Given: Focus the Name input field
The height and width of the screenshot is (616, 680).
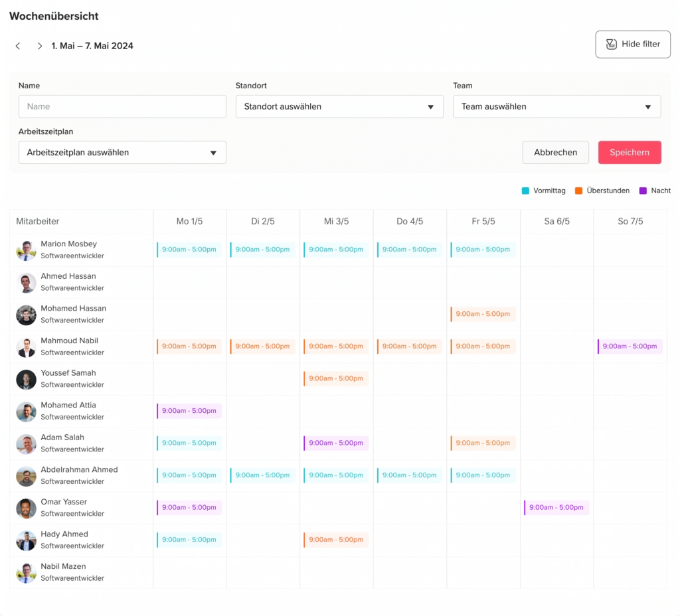Looking at the screenshot, I should 122,107.
